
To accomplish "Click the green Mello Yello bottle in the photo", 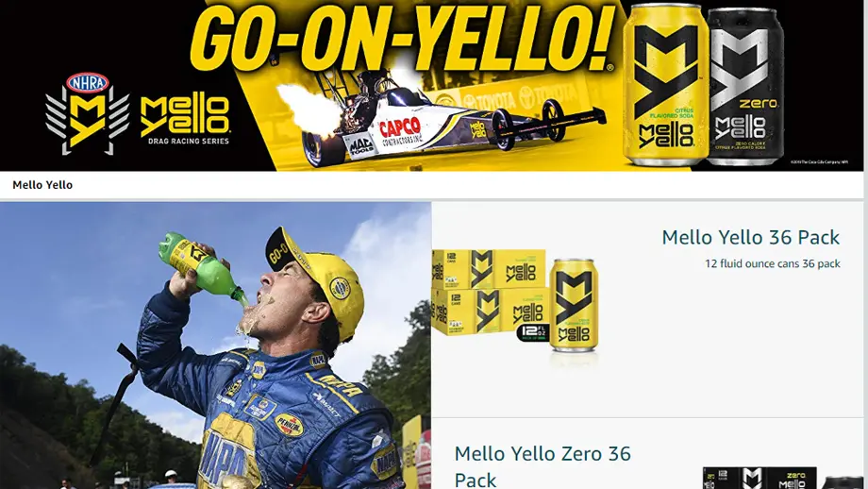I will [202, 269].
